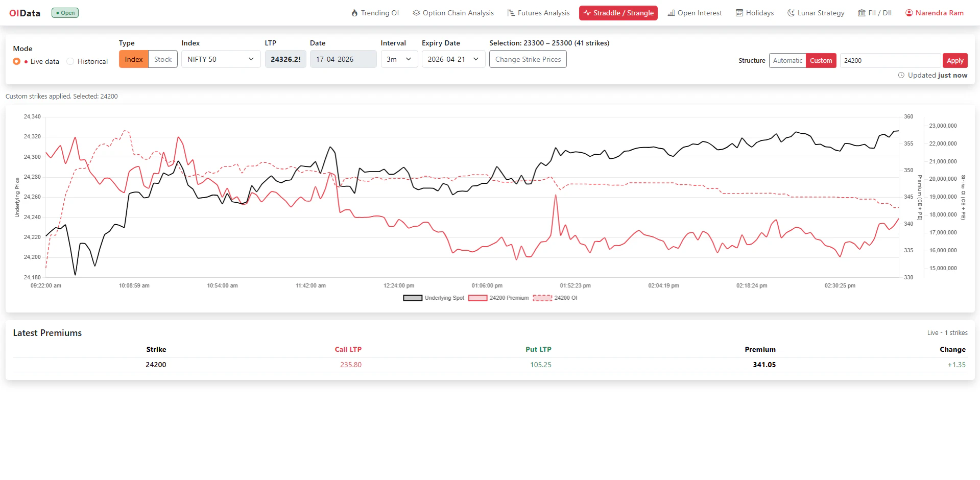
Task: Toggle the 24200 Premium legend swatch
Action: pos(477,298)
